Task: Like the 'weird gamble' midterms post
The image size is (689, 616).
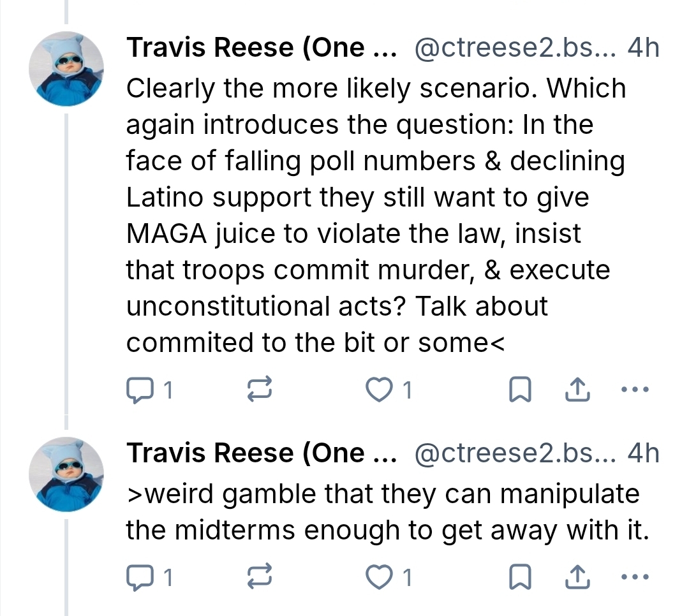Action: pyautogui.click(x=380, y=578)
